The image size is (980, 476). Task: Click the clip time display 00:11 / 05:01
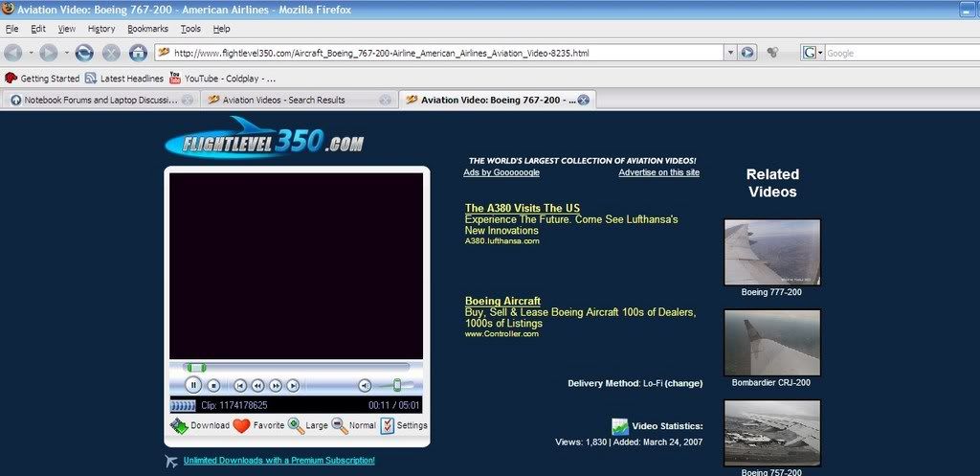click(393, 405)
